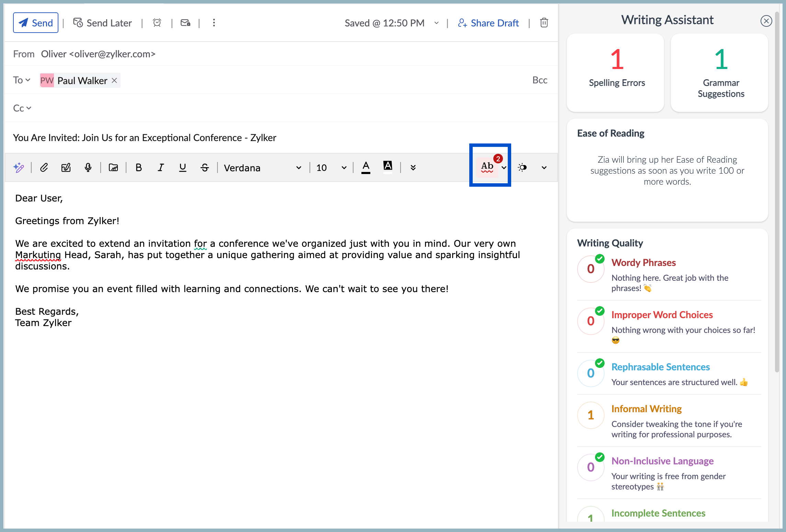This screenshot has width=786, height=532.
Task: Open the microphone voice input icon
Action: click(88, 167)
